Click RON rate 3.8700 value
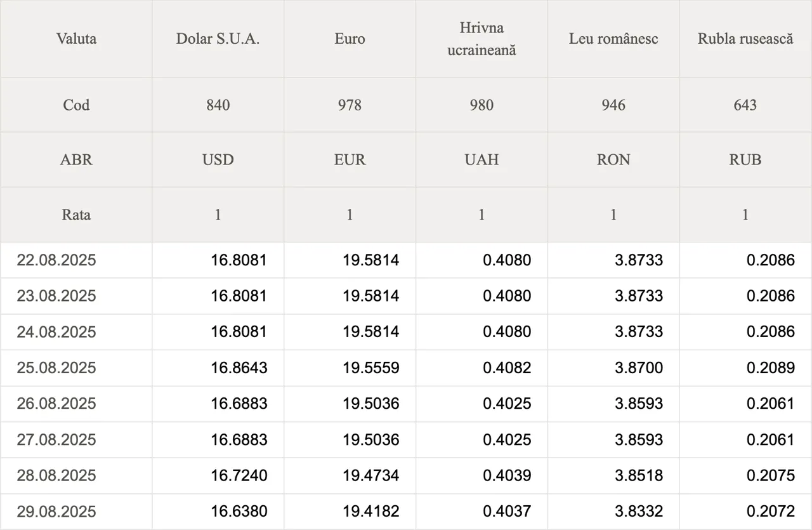 (x=639, y=368)
